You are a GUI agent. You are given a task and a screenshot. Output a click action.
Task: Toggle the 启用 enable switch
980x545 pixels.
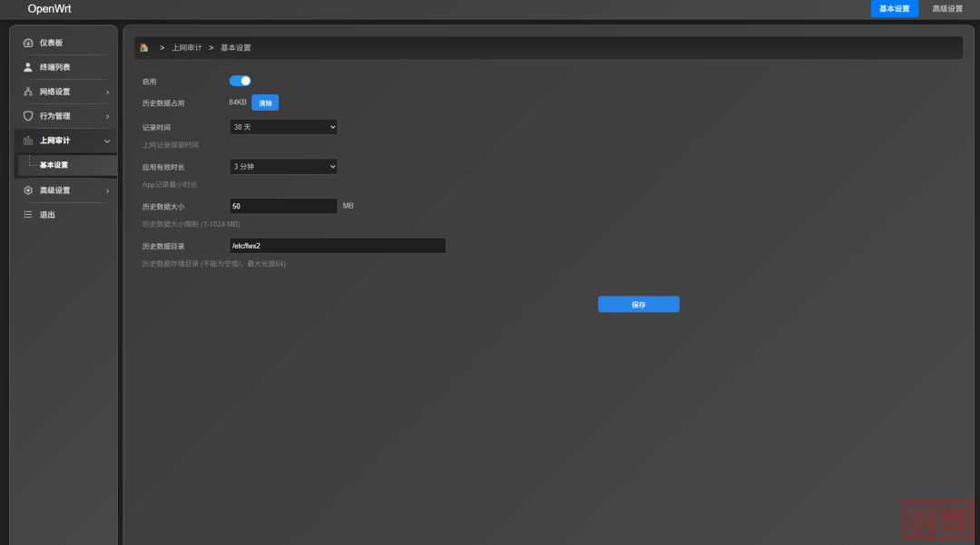click(x=240, y=81)
